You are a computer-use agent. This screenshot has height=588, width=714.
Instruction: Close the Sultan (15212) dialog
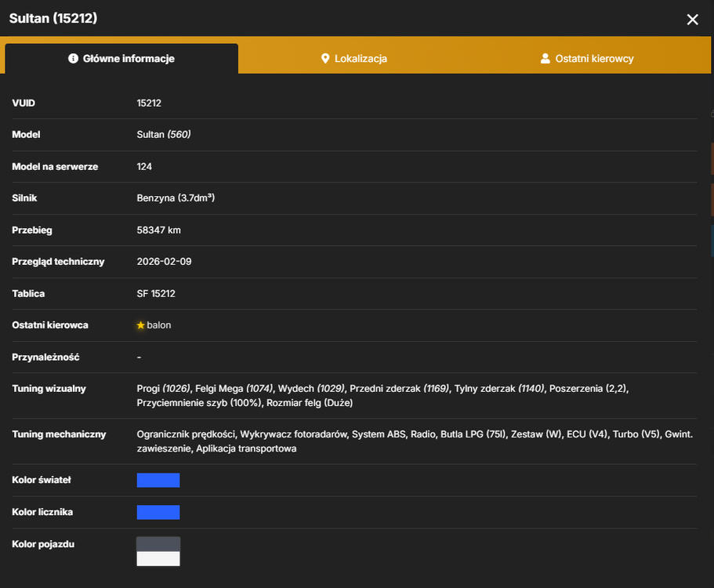click(692, 19)
